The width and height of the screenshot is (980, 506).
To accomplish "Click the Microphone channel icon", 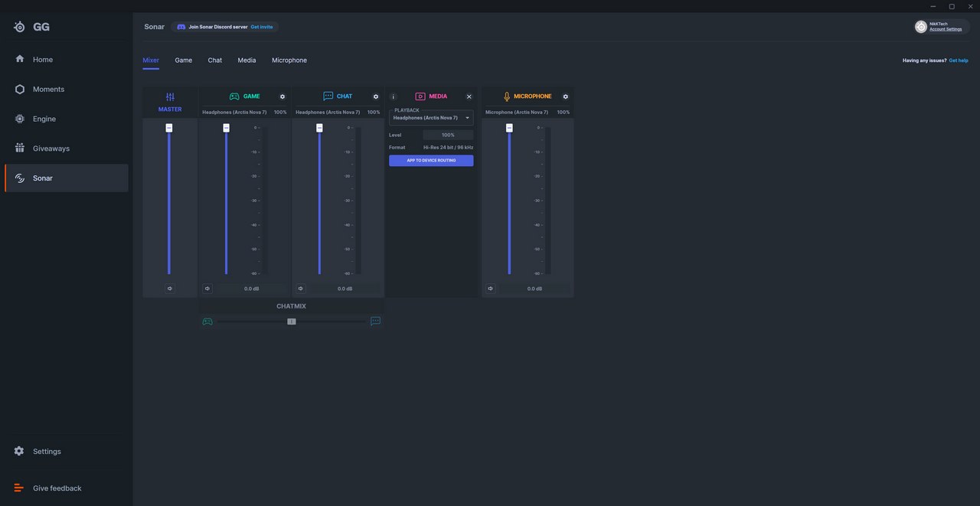I will coord(507,96).
